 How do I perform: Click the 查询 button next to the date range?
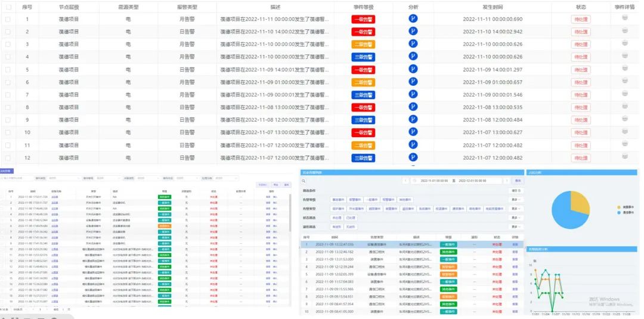coord(518,181)
